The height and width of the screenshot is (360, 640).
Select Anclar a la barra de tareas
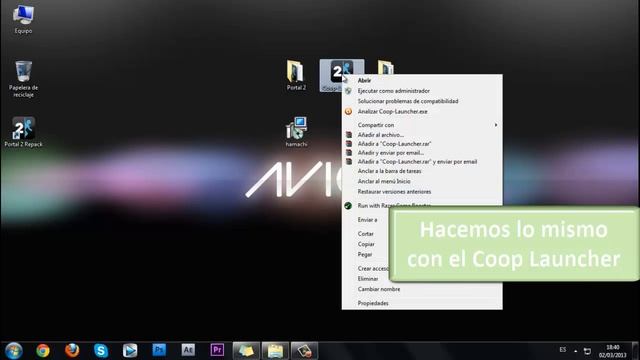[x=422, y=171]
